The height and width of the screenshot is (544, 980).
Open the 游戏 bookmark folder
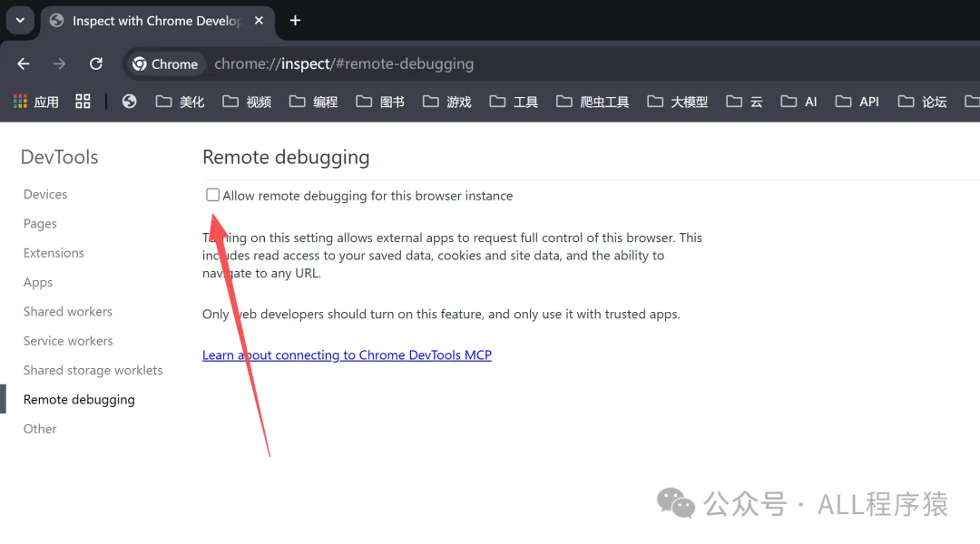click(447, 102)
